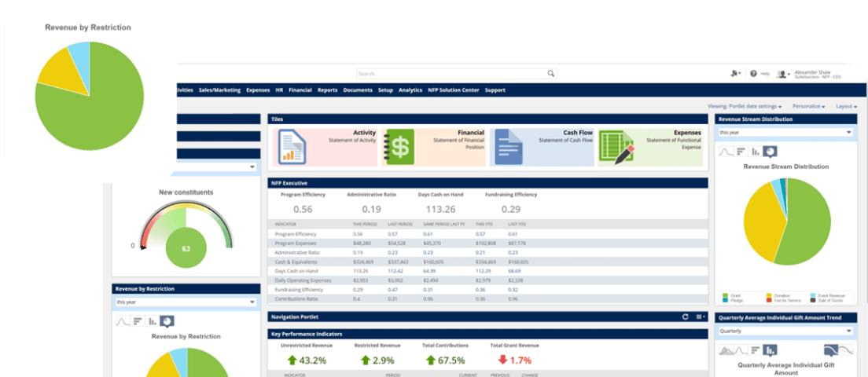The image size is (868, 377).
Task: Open the Support menu
Action: (x=495, y=90)
